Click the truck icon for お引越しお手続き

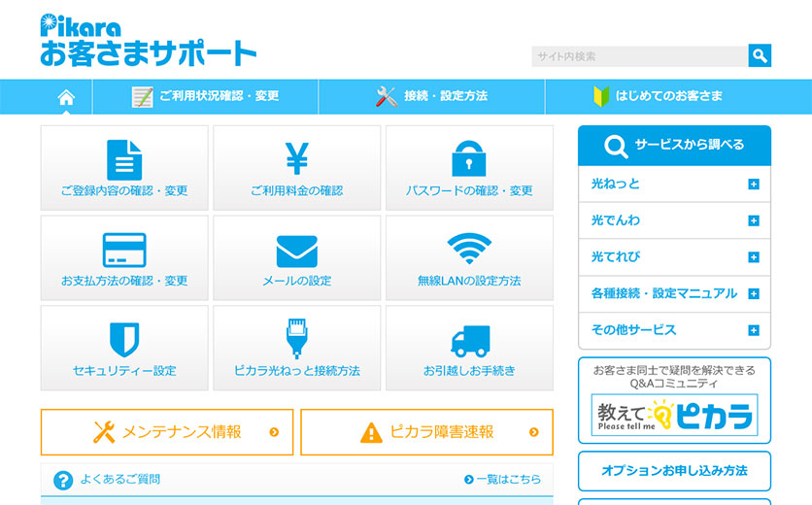[470, 341]
